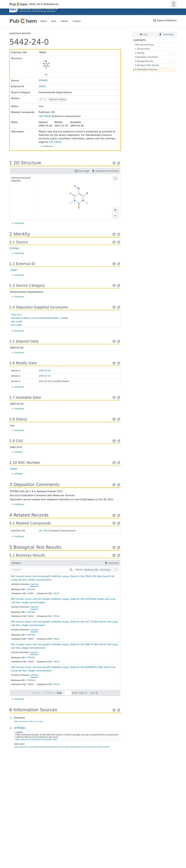Open Submit menu item

[64, 21]
